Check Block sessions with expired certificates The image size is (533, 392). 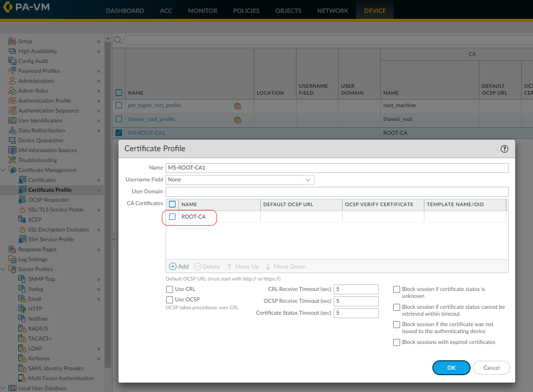click(x=397, y=342)
